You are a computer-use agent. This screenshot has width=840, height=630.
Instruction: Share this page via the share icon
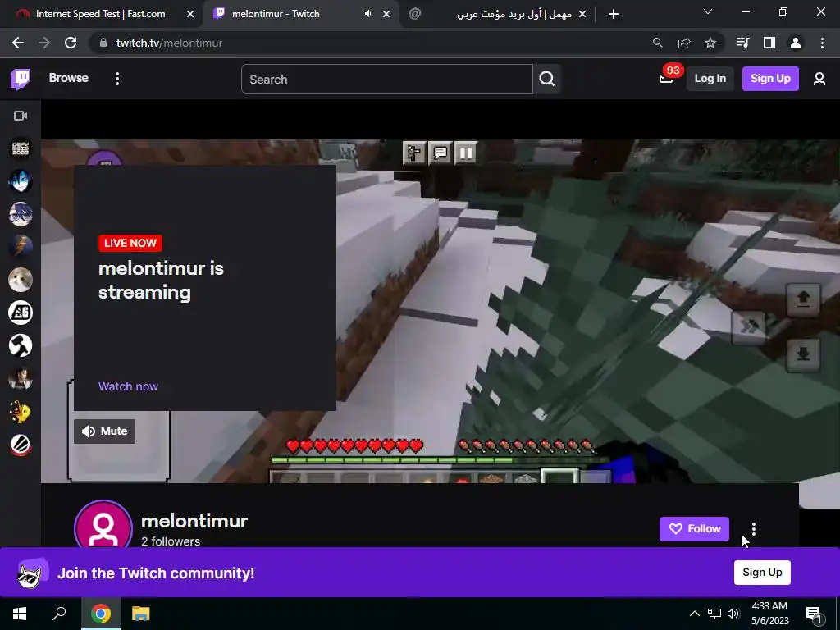[x=683, y=43]
